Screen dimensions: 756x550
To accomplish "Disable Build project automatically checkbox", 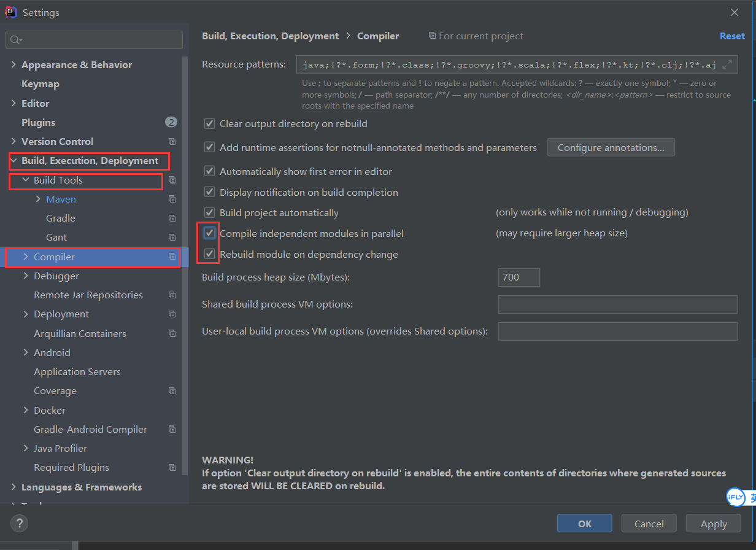I will (209, 213).
